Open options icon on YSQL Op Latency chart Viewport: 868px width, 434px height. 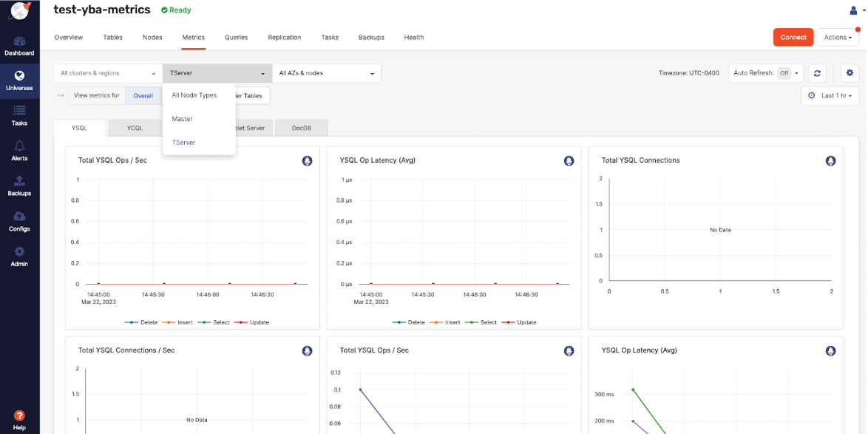(569, 160)
